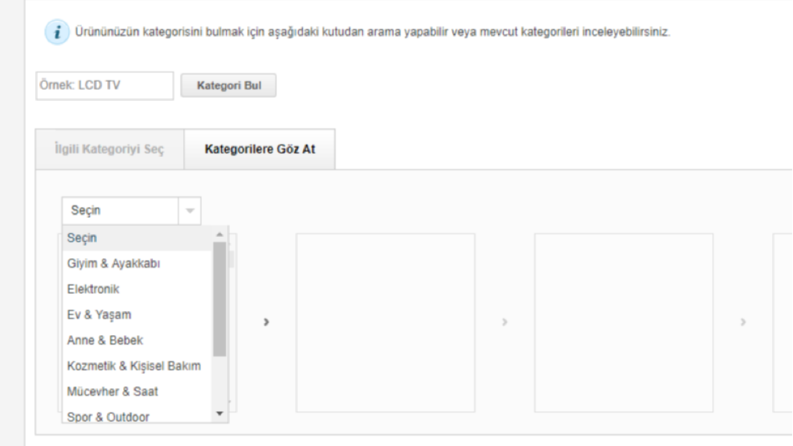Open the Kategorilere Göz At tab
Viewport: 793px width, 446px height.
click(259, 149)
